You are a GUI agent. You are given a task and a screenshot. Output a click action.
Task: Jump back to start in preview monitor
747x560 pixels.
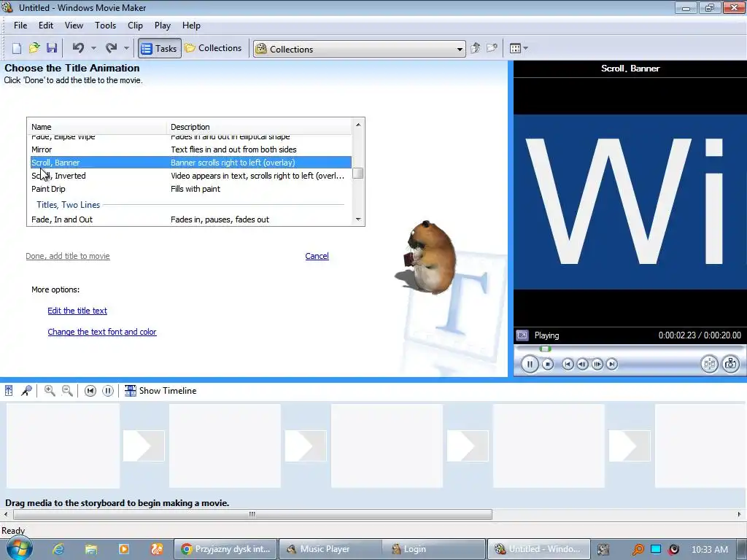[x=568, y=365]
